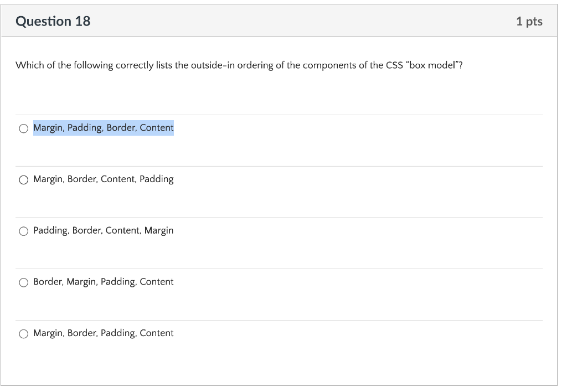The image size is (567, 392).
Task: Choose the "Margin, Border, Content, Padding" radio option
Action: pos(23,180)
